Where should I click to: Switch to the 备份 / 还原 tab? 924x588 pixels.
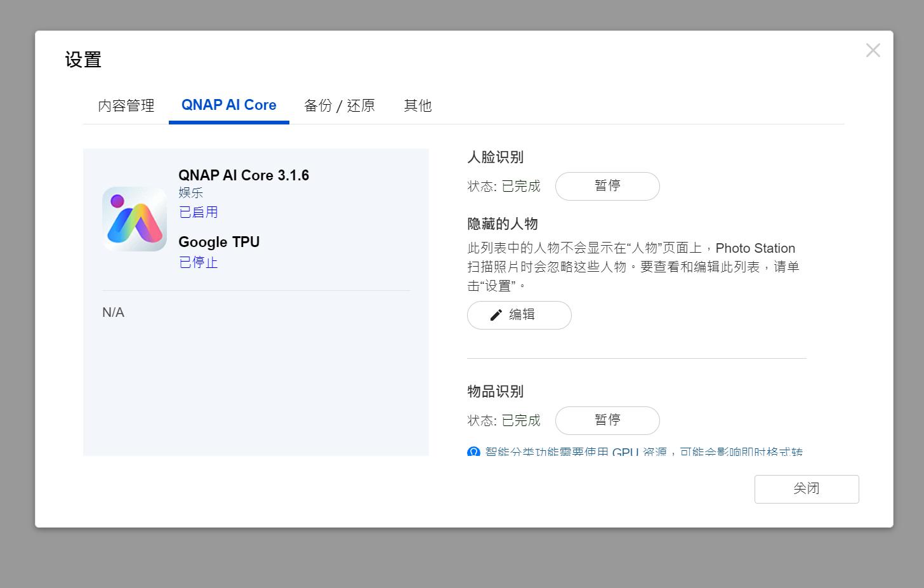point(340,105)
